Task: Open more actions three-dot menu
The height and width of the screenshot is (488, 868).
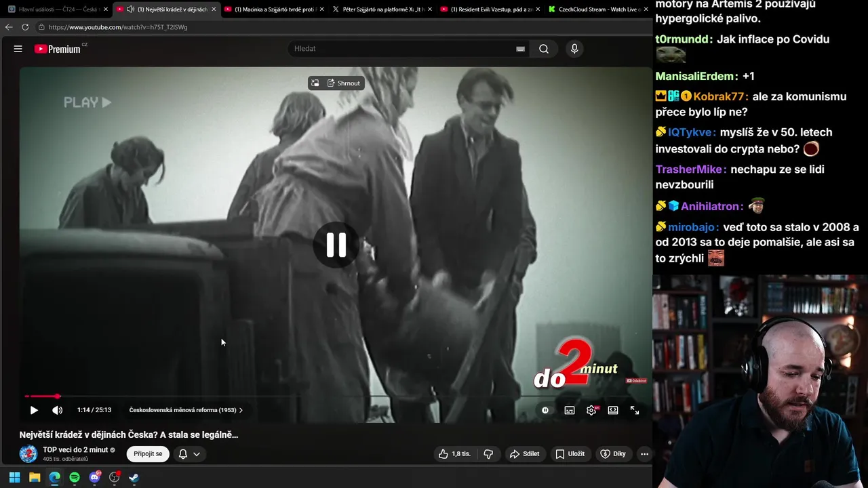Action: click(x=644, y=454)
